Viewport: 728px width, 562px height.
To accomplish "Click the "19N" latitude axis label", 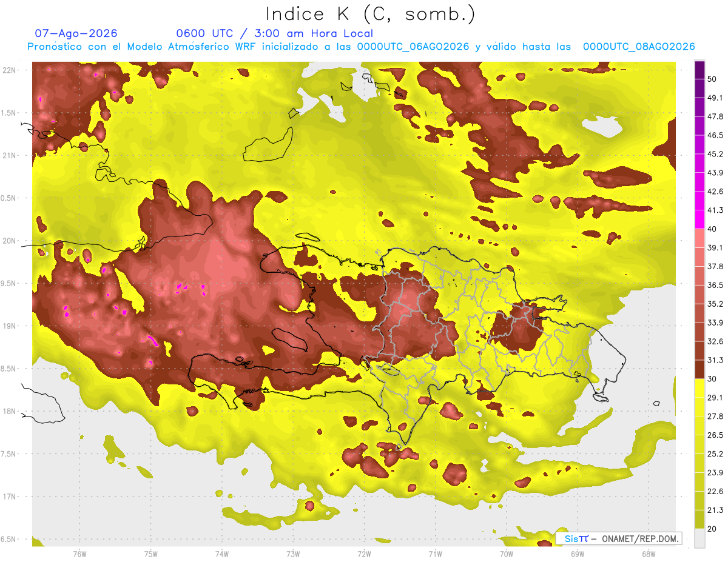I will pos(10,326).
